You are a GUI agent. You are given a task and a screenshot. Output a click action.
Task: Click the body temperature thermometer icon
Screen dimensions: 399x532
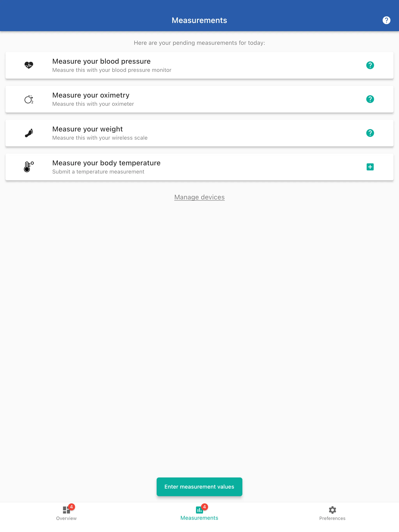click(x=28, y=167)
